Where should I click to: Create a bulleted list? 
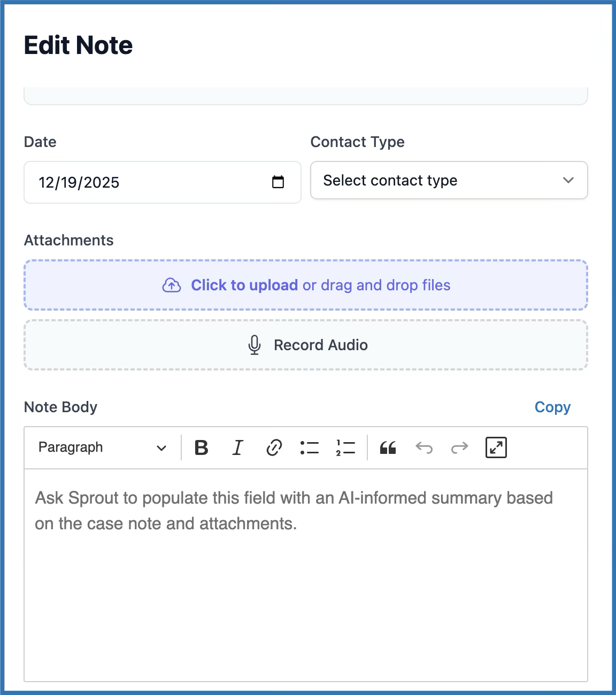[x=310, y=447]
